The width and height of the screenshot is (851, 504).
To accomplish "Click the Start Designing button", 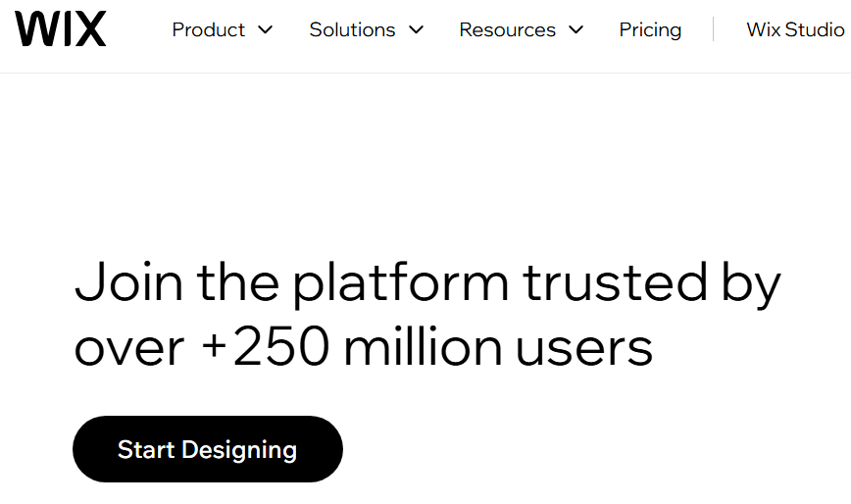I will pos(207,449).
